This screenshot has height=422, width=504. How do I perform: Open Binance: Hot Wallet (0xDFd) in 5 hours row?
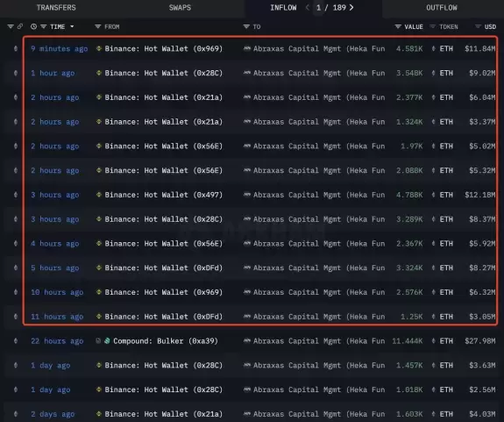[x=164, y=268]
